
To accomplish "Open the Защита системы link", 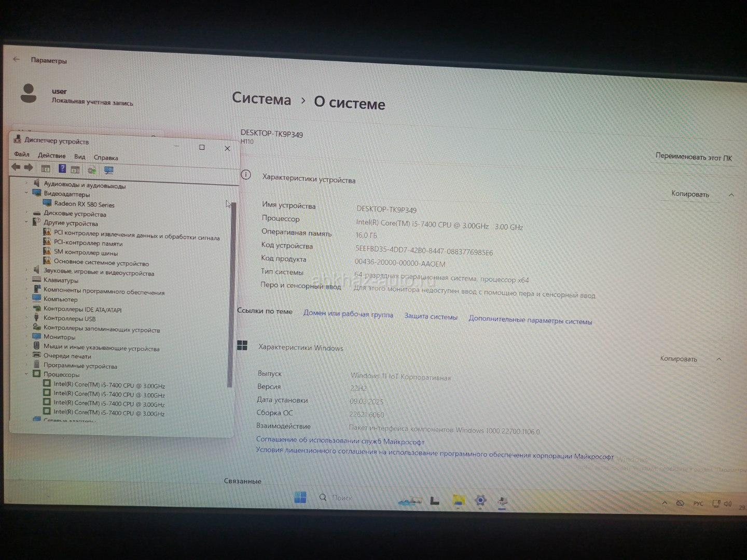I will coord(431,317).
